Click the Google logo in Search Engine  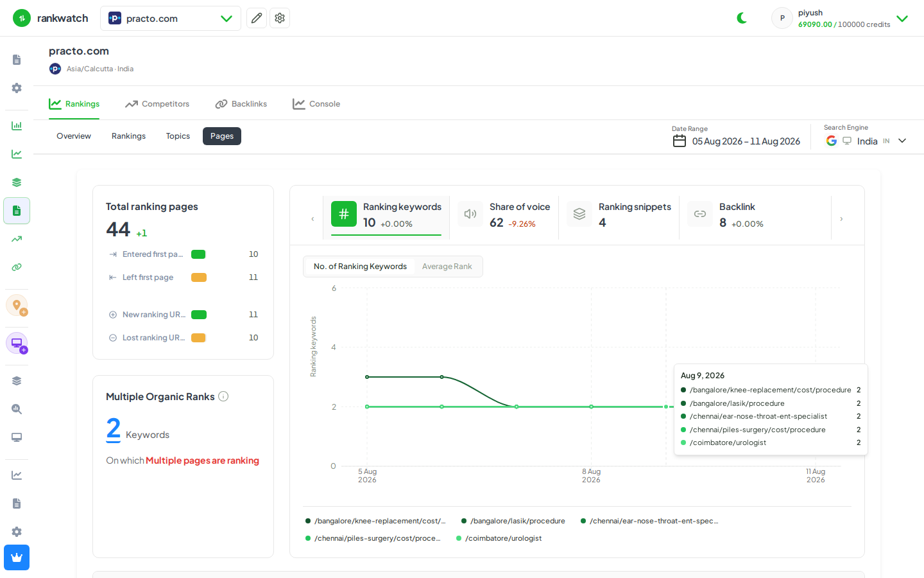pos(832,141)
